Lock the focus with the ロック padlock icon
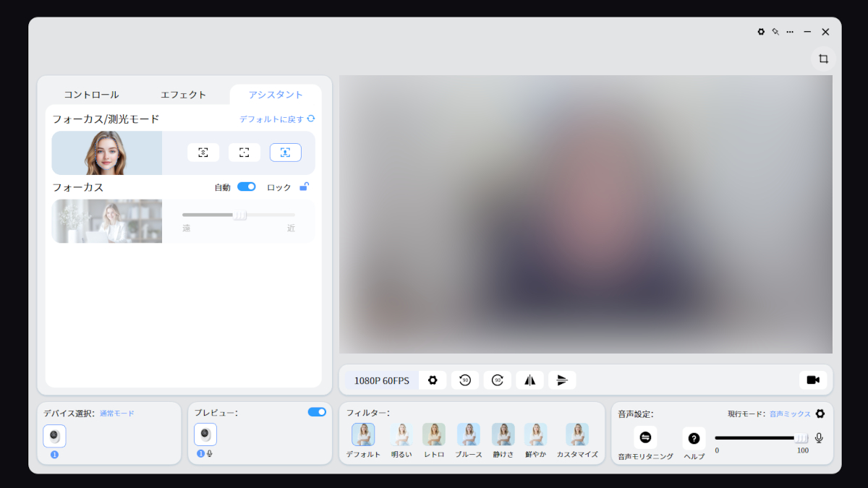Screen dimensions: 868x488 (x=304, y=187)
